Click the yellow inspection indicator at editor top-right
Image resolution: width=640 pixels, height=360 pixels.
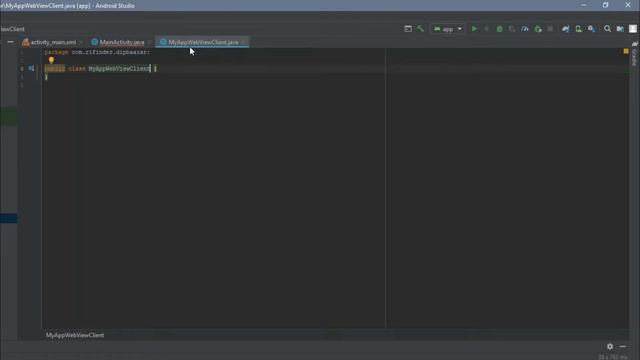tap(626, 51)
